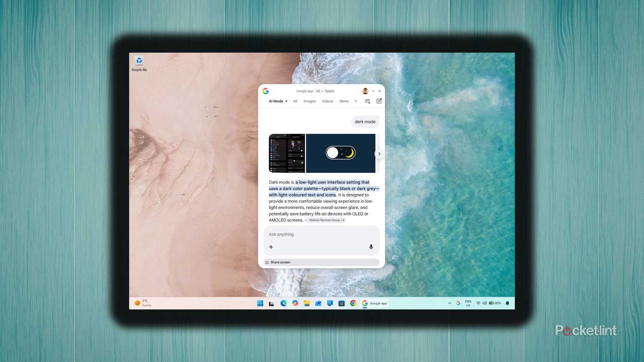This screenshot has width=644, height=362.
Task: Open the Recycle Bin desktop icon
Action: [139, 63]
